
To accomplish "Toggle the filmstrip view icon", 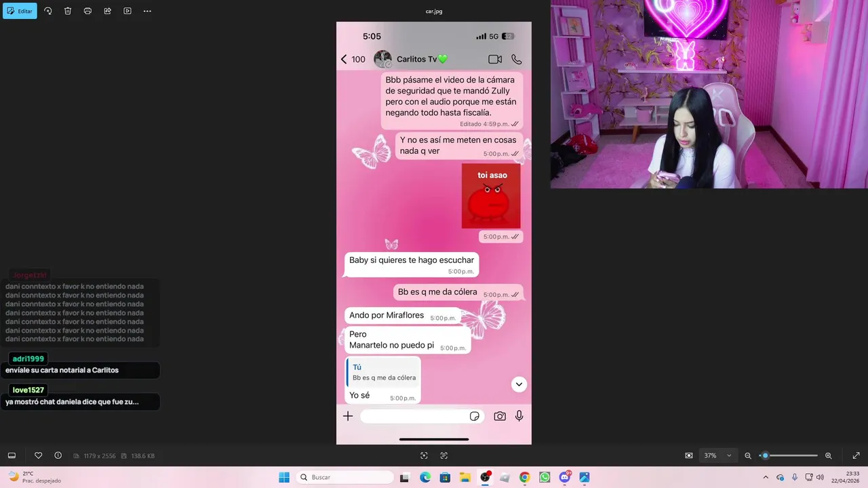I will point(12,455).
